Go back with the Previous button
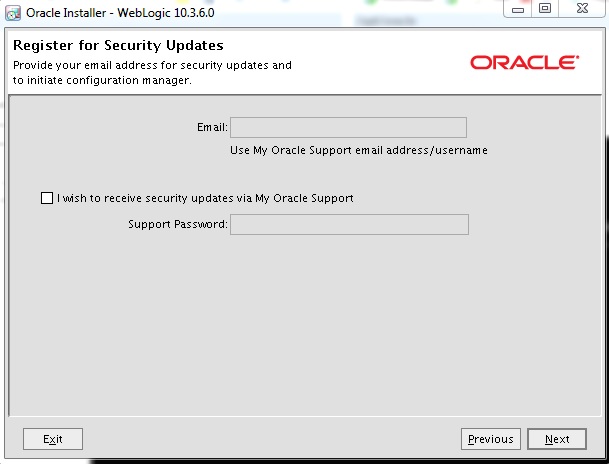609x464 pixels. 490,439
